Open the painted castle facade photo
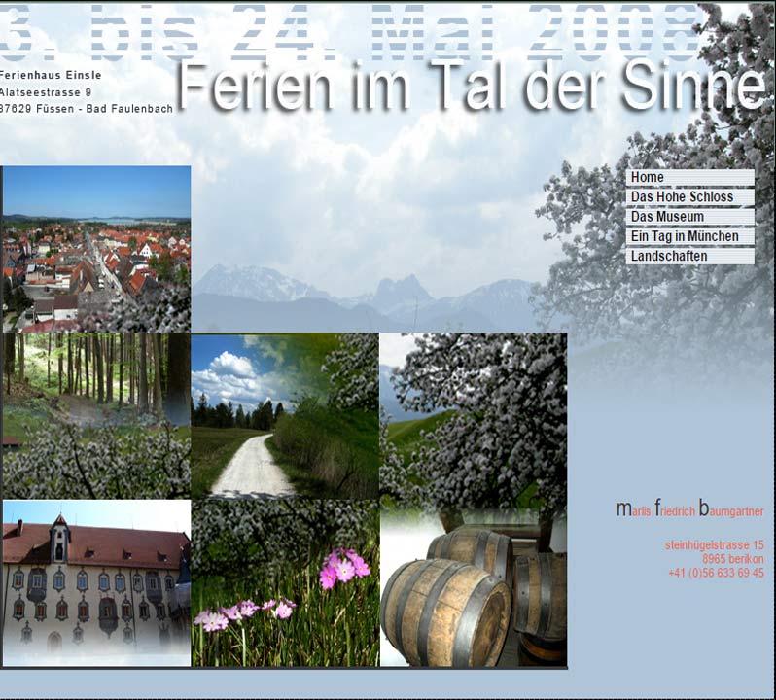This screenshot has height=700, width=776. pos(96,582)
